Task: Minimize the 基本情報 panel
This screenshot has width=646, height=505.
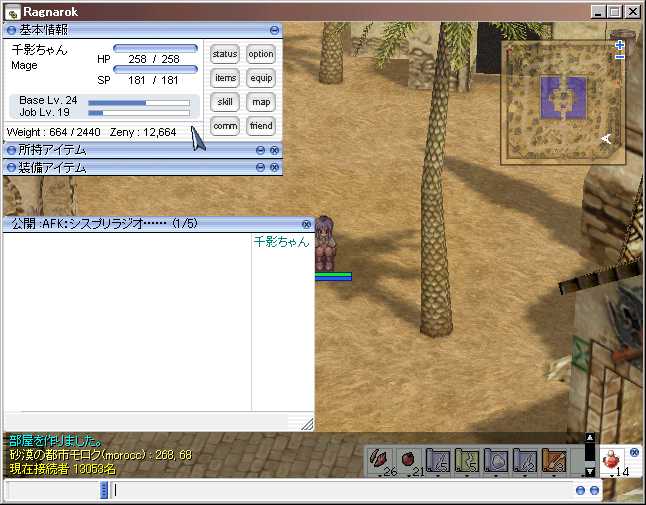Action: tap(274, 30)
